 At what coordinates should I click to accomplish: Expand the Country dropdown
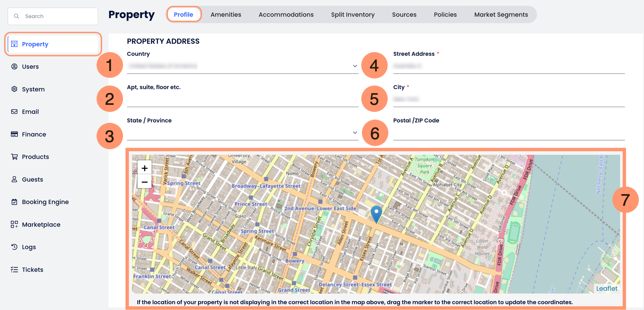(355, 66)
